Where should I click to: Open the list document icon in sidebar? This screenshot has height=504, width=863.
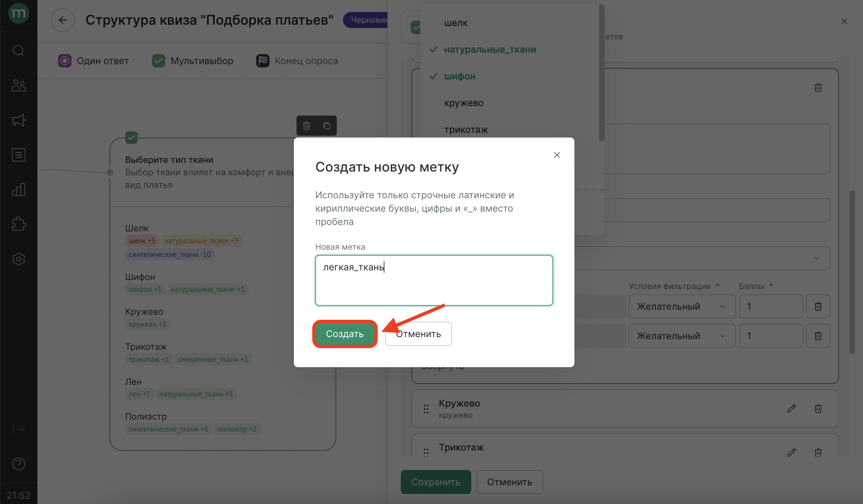pos(18,155)
